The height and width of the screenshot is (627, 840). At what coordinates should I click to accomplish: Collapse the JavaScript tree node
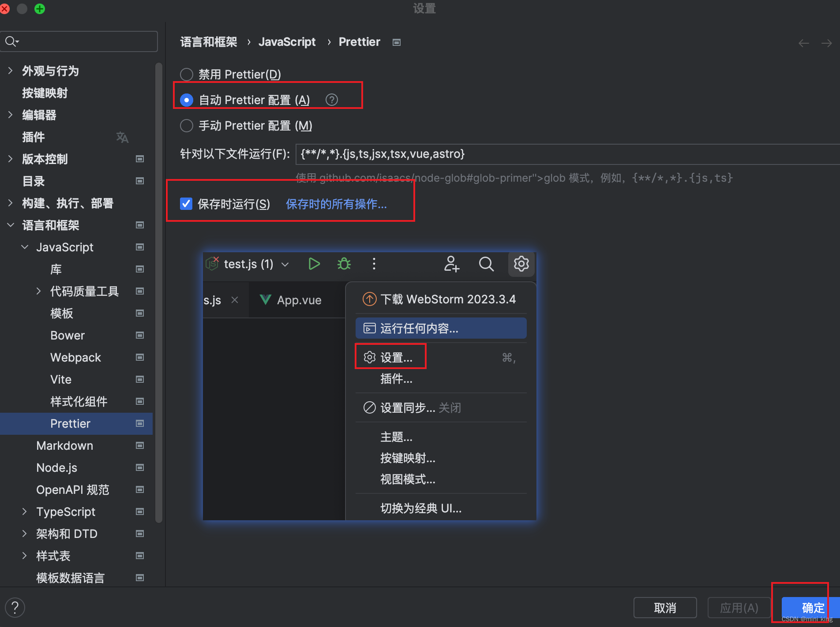(x=25, y=247)
